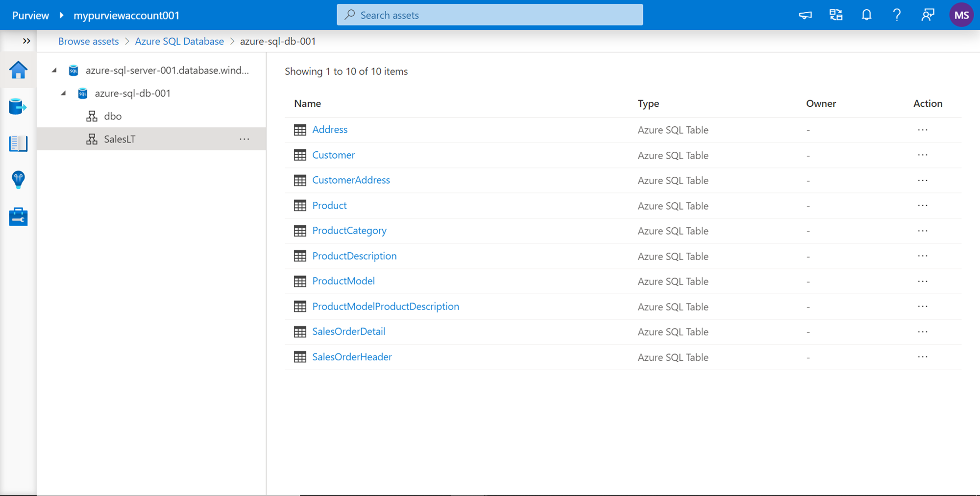This screenshot has height=496, width=980.
Task: Click the Search assets input field
Action: [x=490, y=15]
